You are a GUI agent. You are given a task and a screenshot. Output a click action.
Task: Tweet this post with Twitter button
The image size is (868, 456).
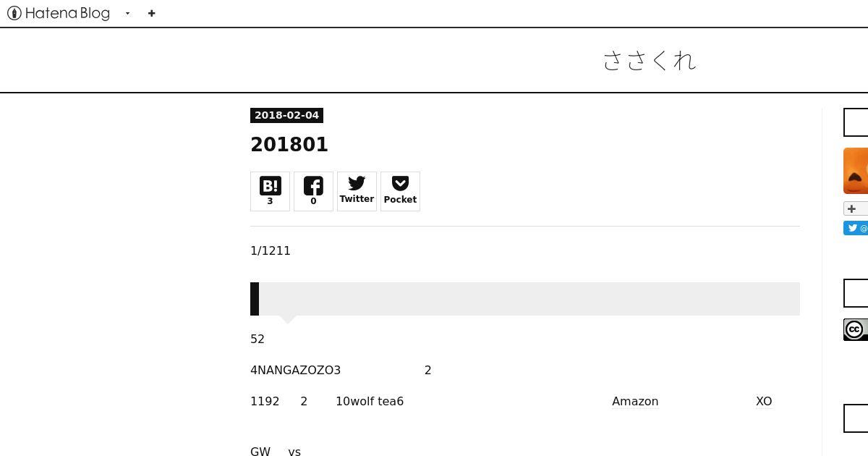[x=357, y=191]
